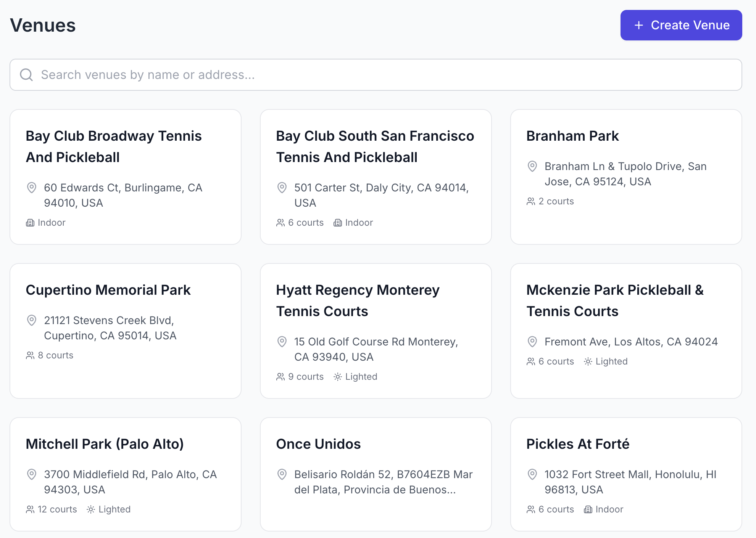Click the search magnifier icon
This screenshot has height=538, width=756.
[x=26, y=75]
